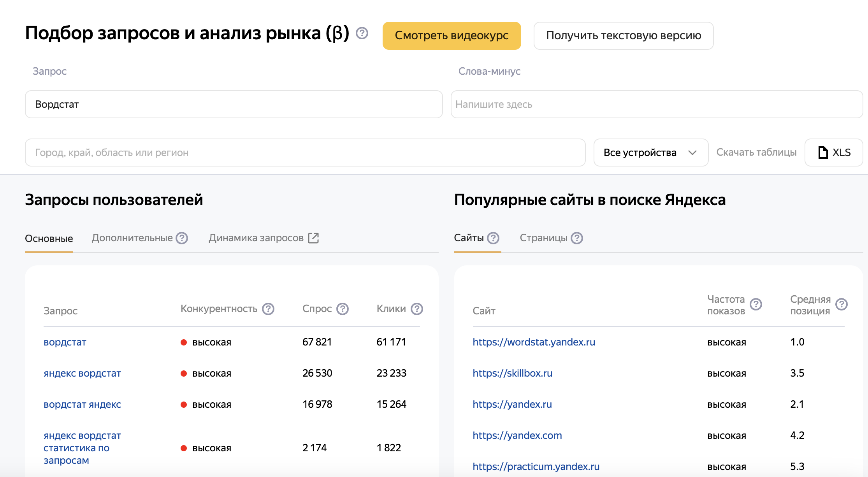This screenshot has height=477, width=868.
Task: Focus the Запрос input with Вордстат
Action: [x=234, y=104]
